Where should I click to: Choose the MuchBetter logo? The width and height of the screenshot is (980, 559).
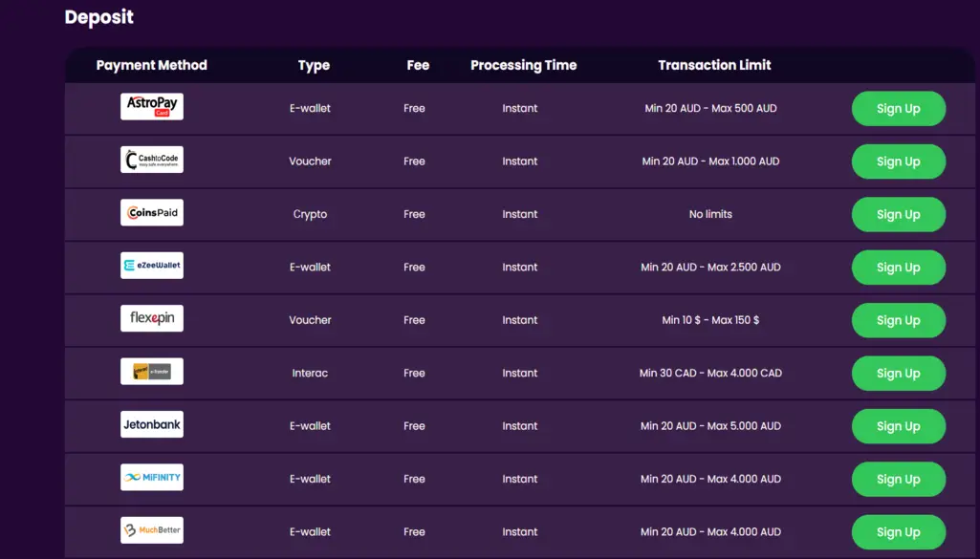click(x=151, y=530)
